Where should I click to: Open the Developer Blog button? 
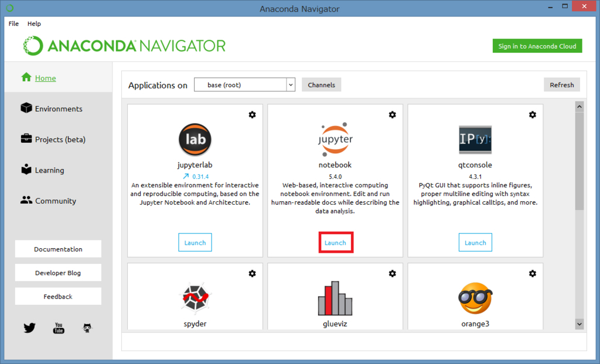point(58,273)
